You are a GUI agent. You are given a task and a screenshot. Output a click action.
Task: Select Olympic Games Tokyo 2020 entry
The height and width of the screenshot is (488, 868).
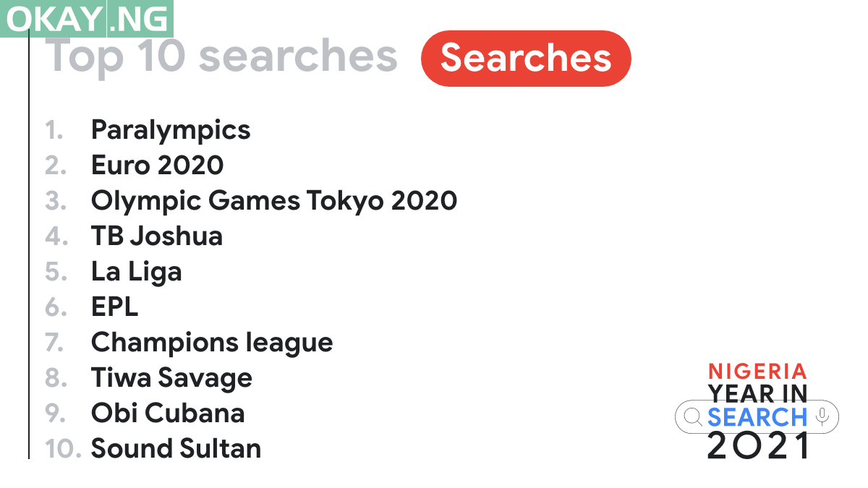click(x=274, y=201)
